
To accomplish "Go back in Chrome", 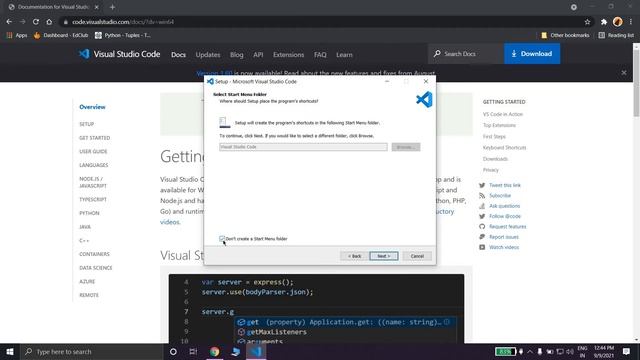I will [9, 22].
